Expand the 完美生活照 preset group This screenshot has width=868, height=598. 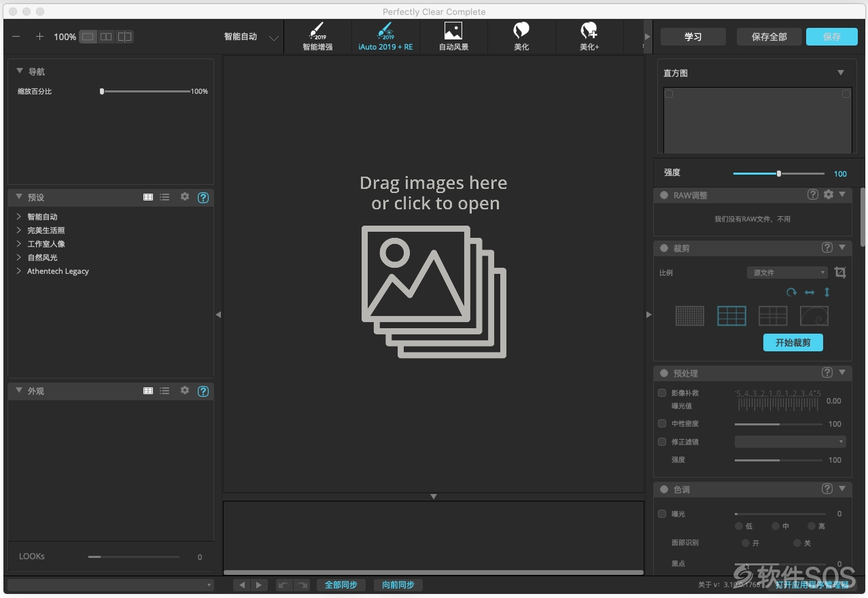click(18, 230)
